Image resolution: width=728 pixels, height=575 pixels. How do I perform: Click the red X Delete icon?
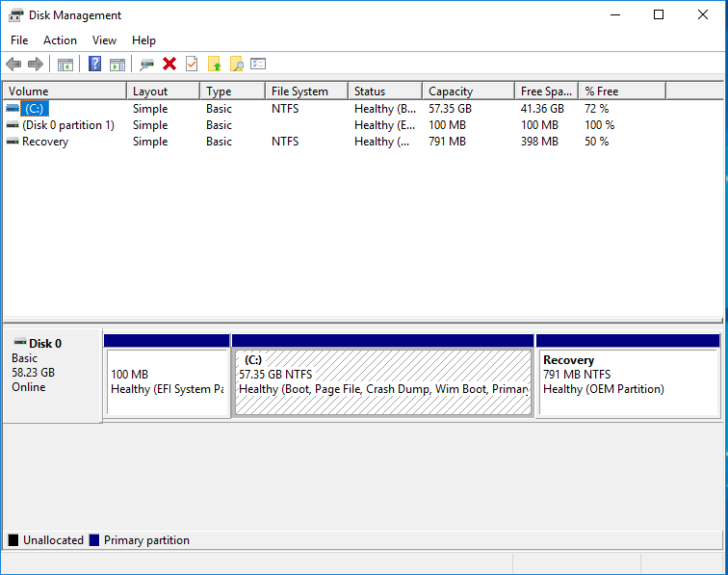[169, 64]
